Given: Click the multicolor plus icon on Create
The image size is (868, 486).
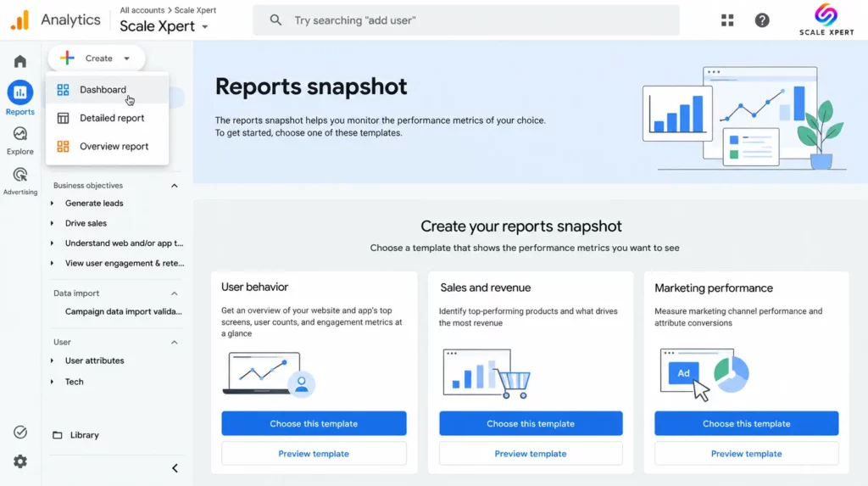Looking at the screenshot, I should [67, 59].
